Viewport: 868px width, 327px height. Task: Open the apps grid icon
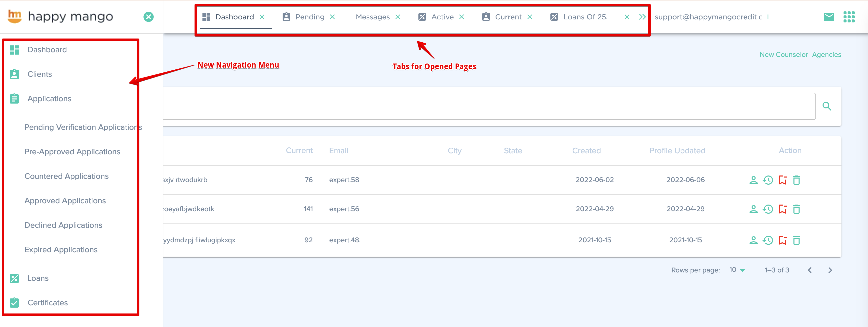point(849,17)
